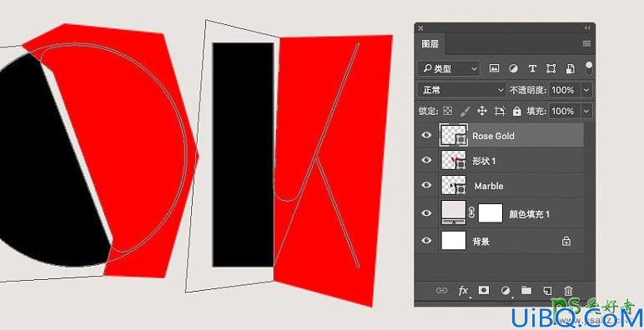Add a layer mask

(484, 290)
